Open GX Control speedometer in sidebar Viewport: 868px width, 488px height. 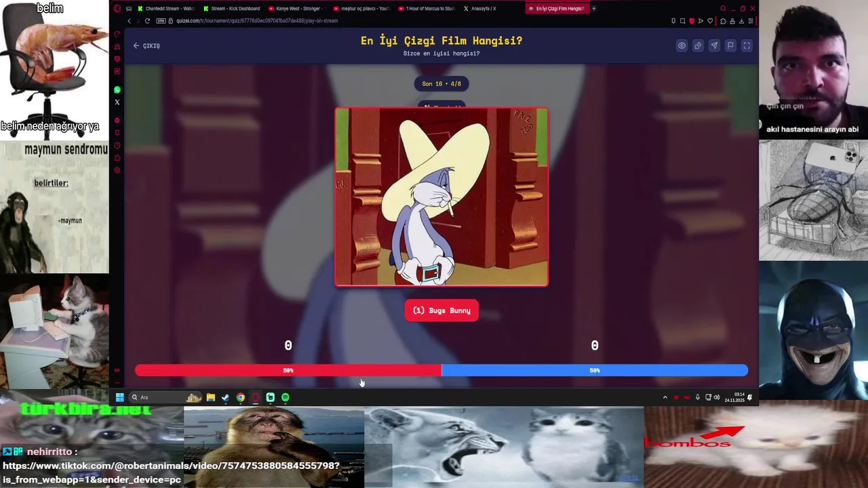(x=117, y=34)
